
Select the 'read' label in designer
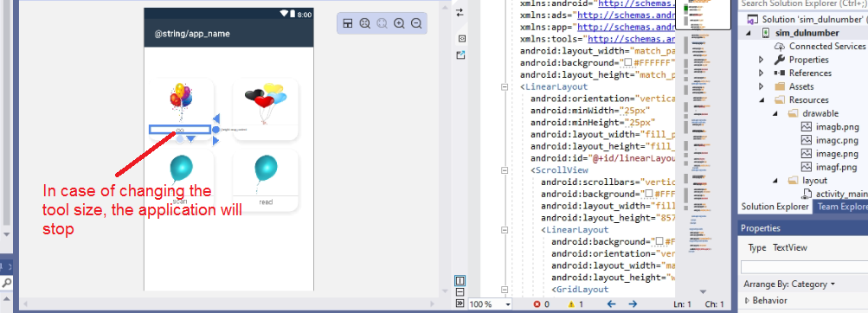point(266,201)
